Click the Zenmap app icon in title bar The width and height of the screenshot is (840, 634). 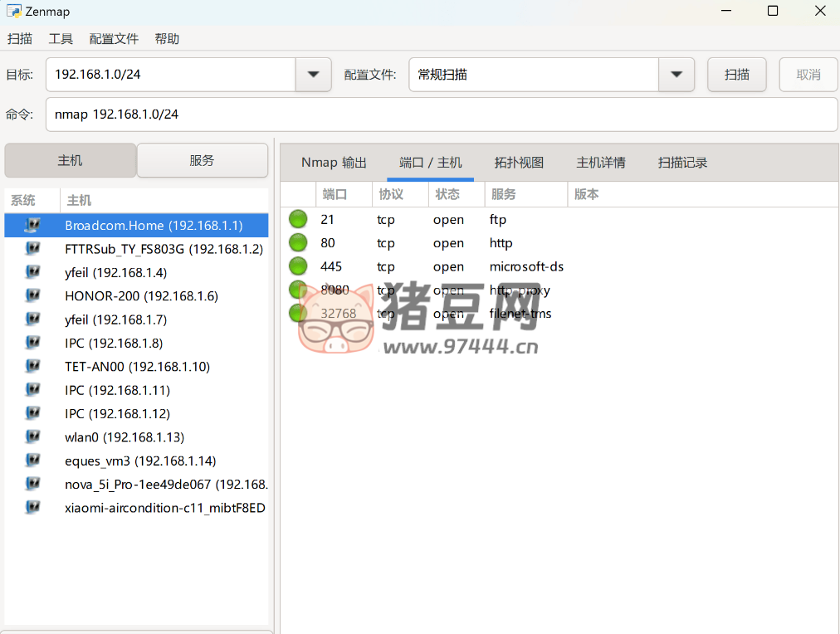click(13, 12)
